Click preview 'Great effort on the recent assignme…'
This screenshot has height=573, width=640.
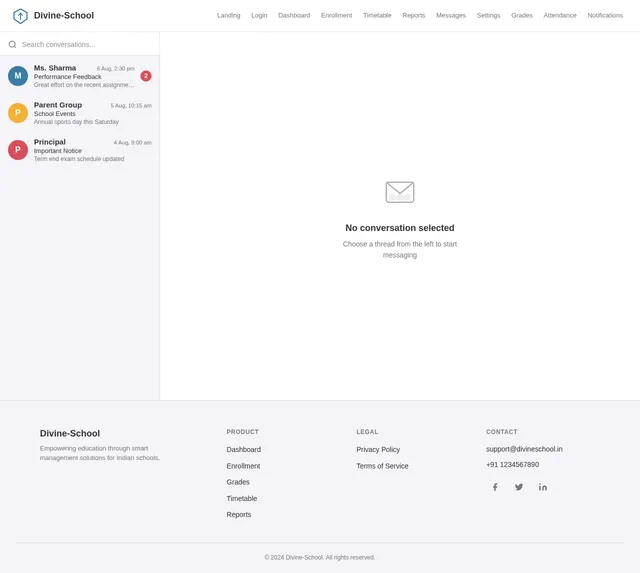click(84, 85)
